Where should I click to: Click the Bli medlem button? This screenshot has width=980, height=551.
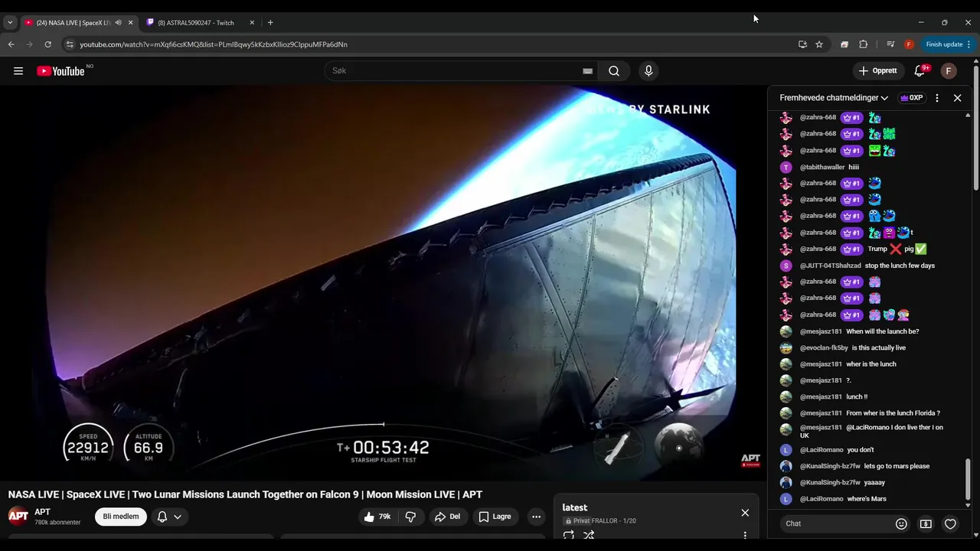tap(121, 517)
